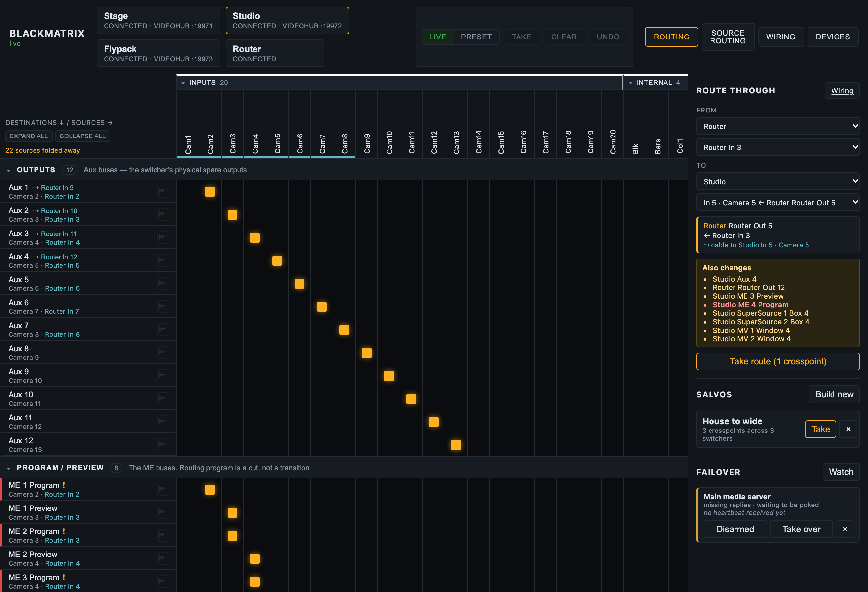Click the Wiring link in Route Through
Screen dimensions: 868x592
(842, 91)
